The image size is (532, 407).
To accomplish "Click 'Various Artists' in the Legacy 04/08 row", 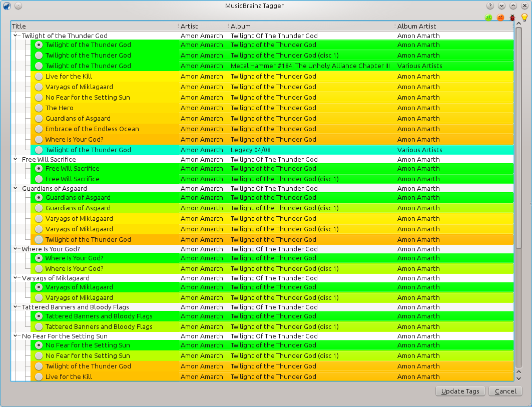I will pyautogui.click(x=420, y=150).
